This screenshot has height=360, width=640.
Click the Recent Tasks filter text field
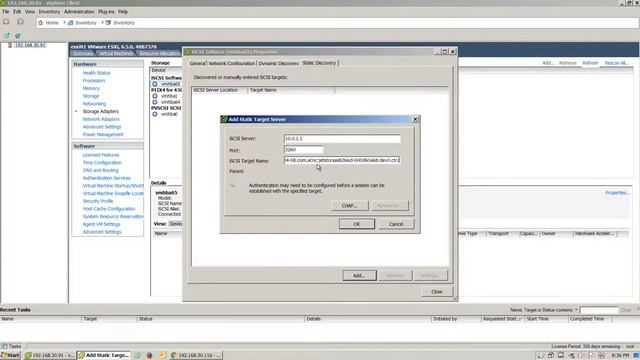tap(599, 310)
